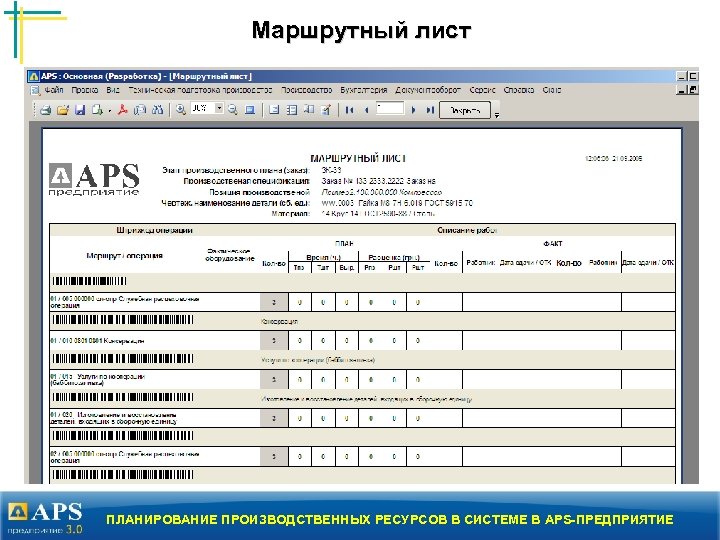Click the Export document toolbar icon

tap(97, 110)
